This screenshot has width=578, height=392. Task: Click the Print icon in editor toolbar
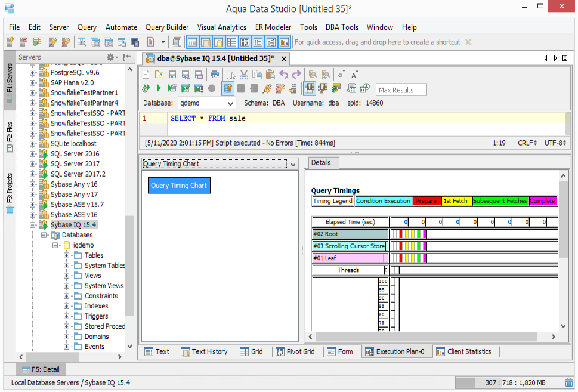tap(215, 75)
